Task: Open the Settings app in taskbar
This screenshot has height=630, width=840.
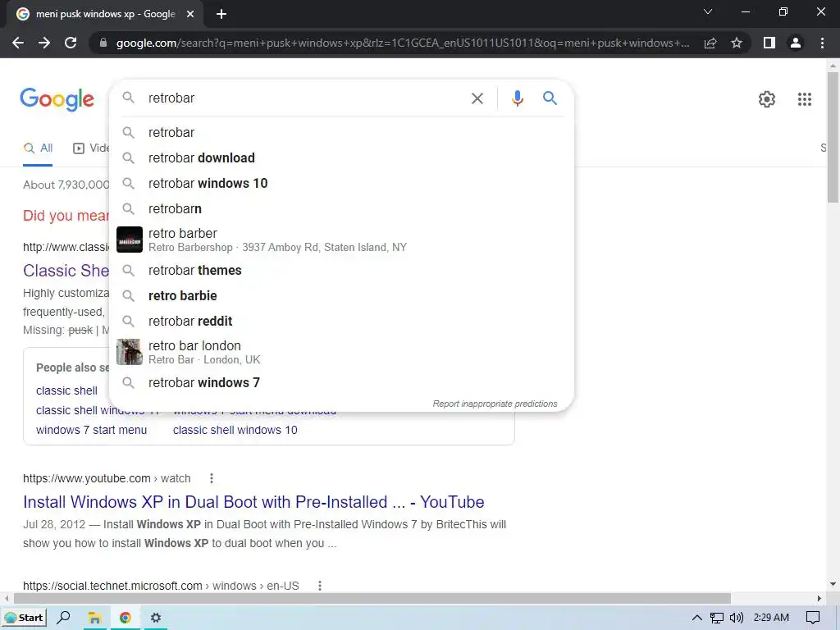Action: pos(155,618)
